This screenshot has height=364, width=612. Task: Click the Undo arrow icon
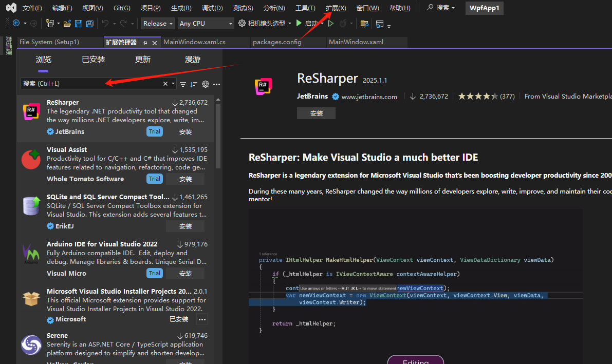click(105, 24)
